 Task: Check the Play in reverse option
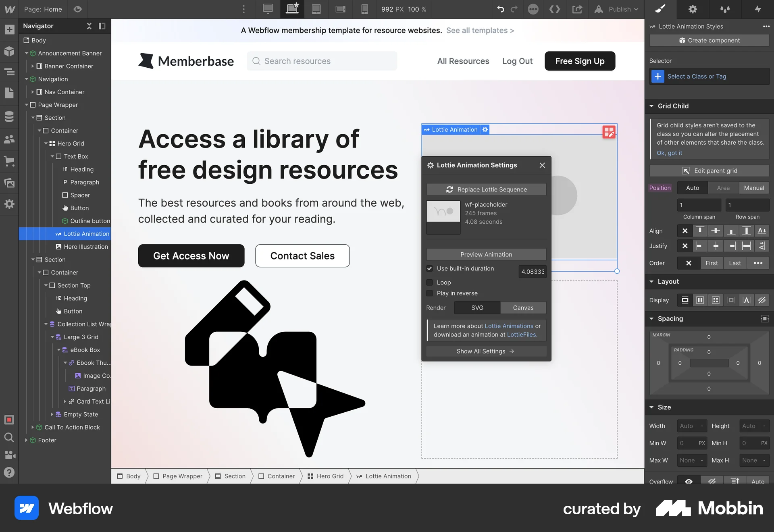point(430,293)
